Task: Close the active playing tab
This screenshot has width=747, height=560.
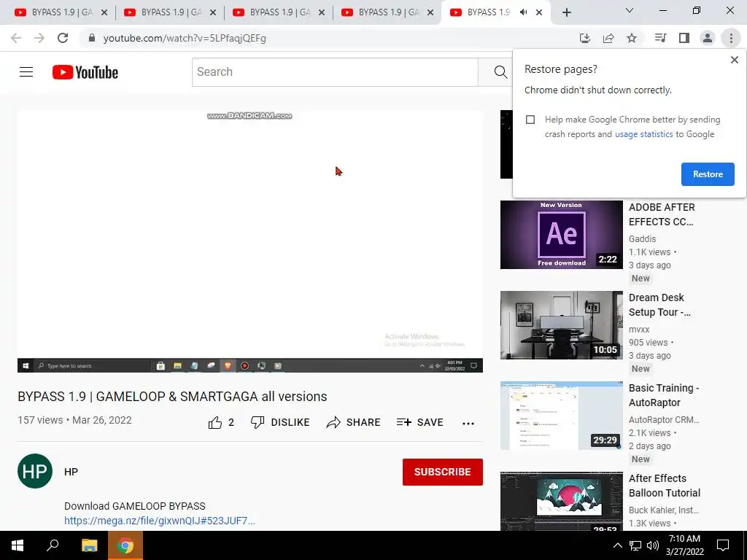Action: pos(539,12)
